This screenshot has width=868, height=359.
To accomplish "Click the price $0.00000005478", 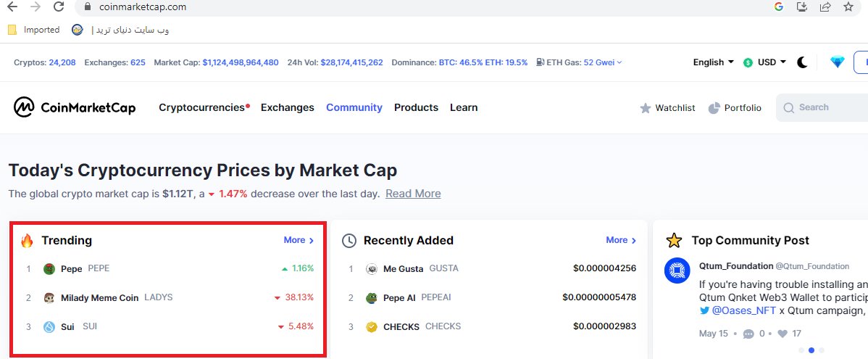I will point(599,297).
